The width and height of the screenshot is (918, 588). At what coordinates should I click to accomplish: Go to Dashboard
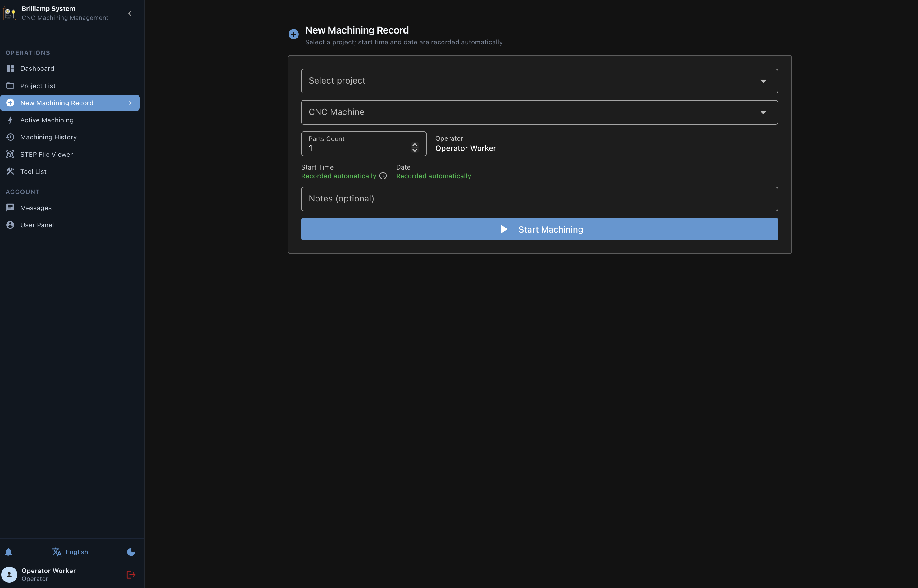(x=70, y=68)
